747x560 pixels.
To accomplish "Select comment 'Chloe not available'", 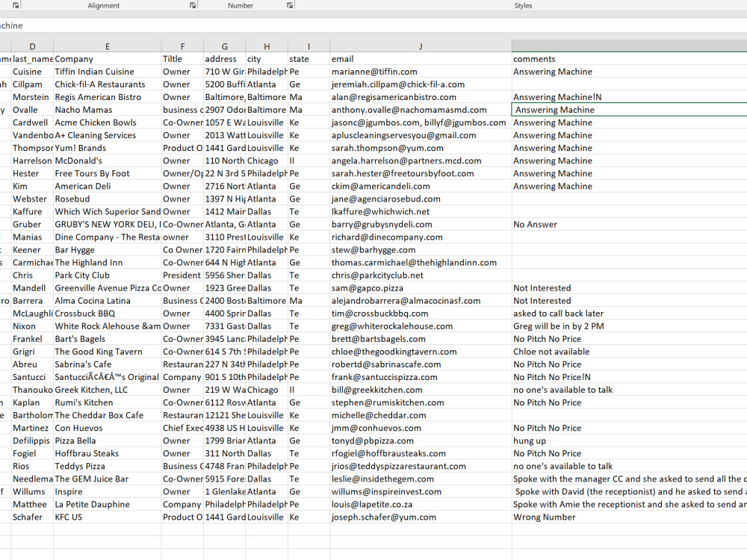I will point(629,352).
